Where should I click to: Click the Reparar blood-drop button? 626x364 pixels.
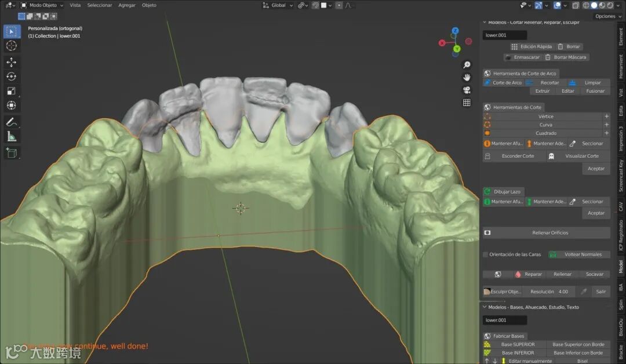click(x=529, y=274)
